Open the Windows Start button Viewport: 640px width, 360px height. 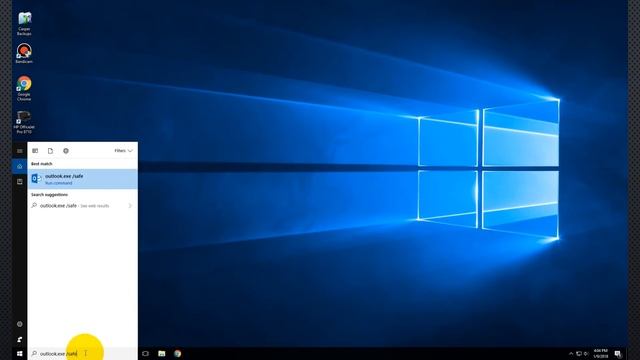[20, 353]
